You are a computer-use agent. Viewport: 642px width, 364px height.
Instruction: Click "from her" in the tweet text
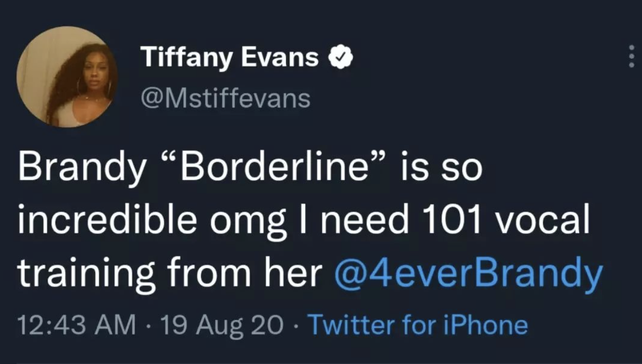click(x=245, y=273)
